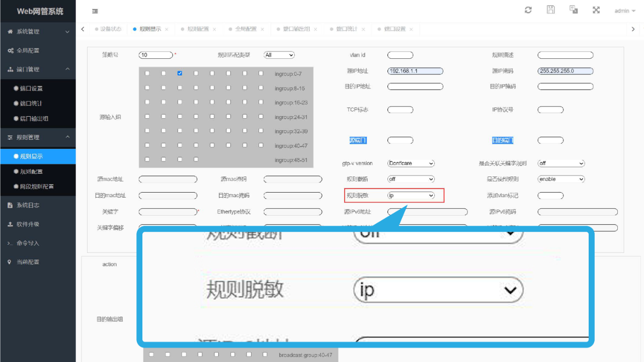Open the 规则匹配类型 All dropdown

(279, 55)
